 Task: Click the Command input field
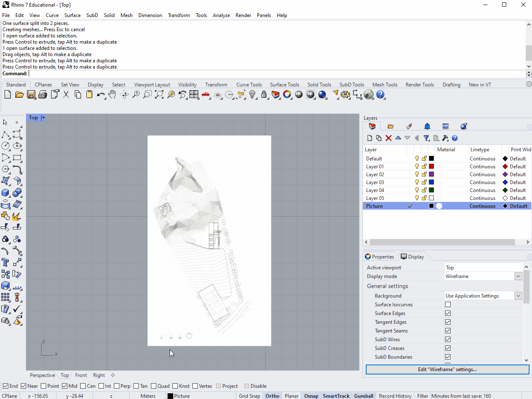277,74
